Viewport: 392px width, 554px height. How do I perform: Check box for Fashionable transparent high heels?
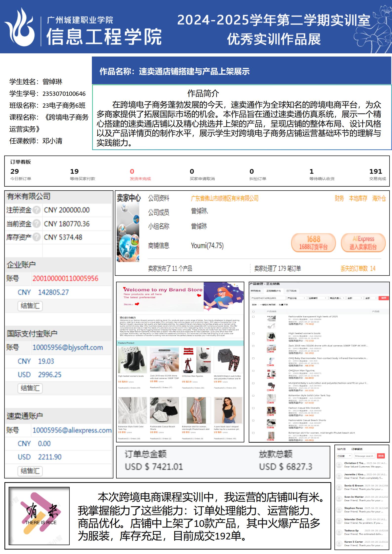tap(253, 317)
